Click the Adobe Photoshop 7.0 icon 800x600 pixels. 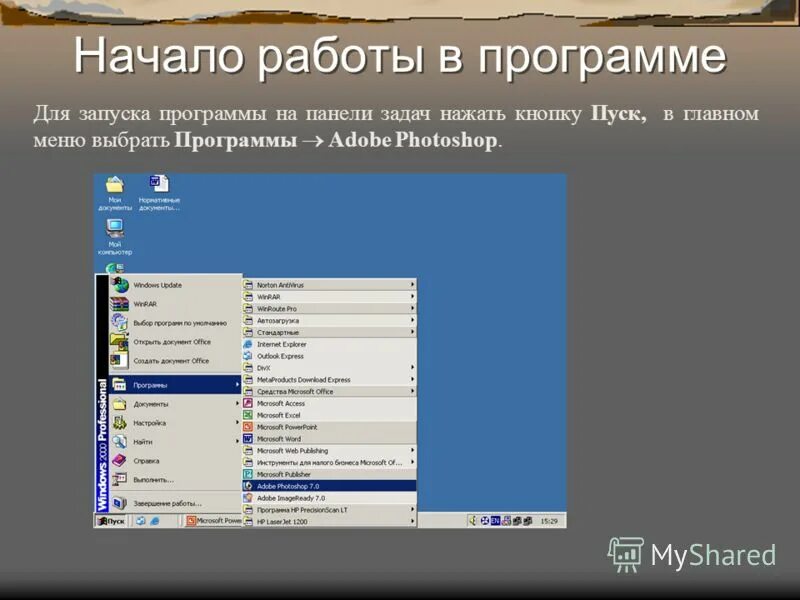pyautogui.click(x=248, y=486)
